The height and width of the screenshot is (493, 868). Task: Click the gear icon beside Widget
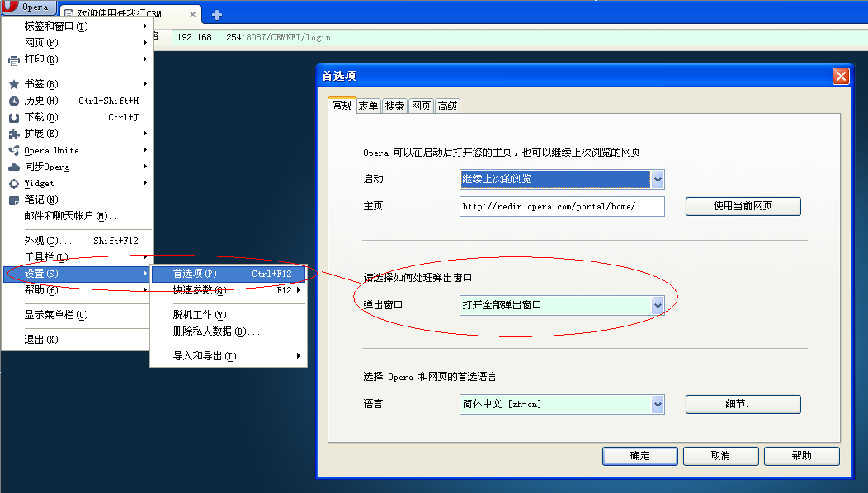14,183
